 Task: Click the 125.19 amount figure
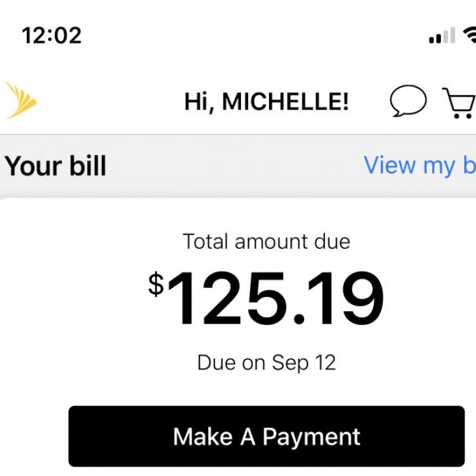point(275,299)
